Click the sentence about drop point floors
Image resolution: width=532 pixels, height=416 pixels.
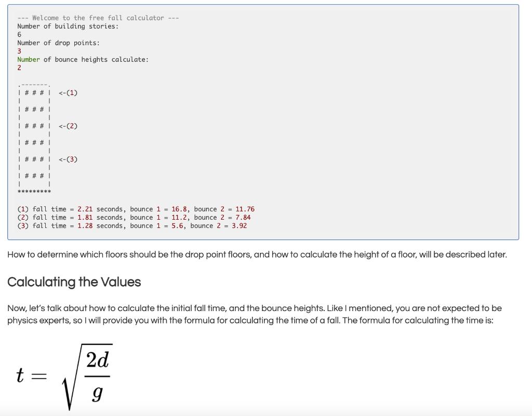tap(257, 254)
